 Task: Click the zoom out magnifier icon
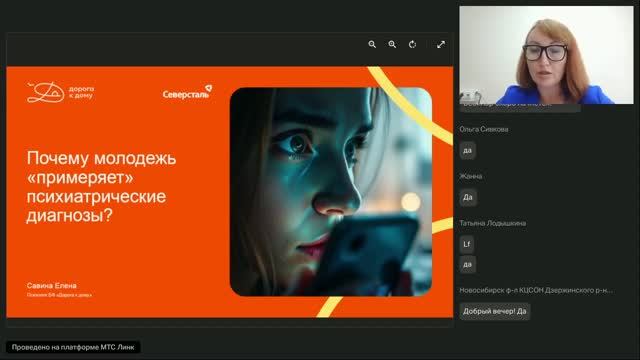[x=372, y=44]
